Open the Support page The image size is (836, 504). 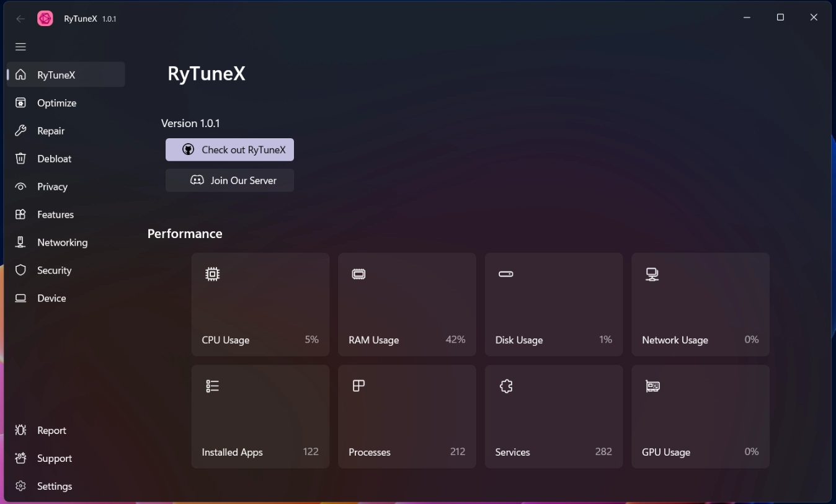(65, 458)
